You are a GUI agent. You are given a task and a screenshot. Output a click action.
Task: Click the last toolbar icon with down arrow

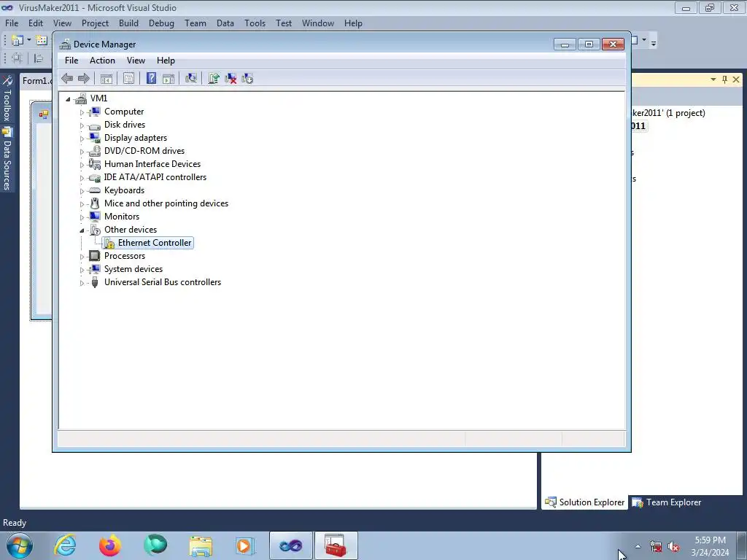pos(247,79)
